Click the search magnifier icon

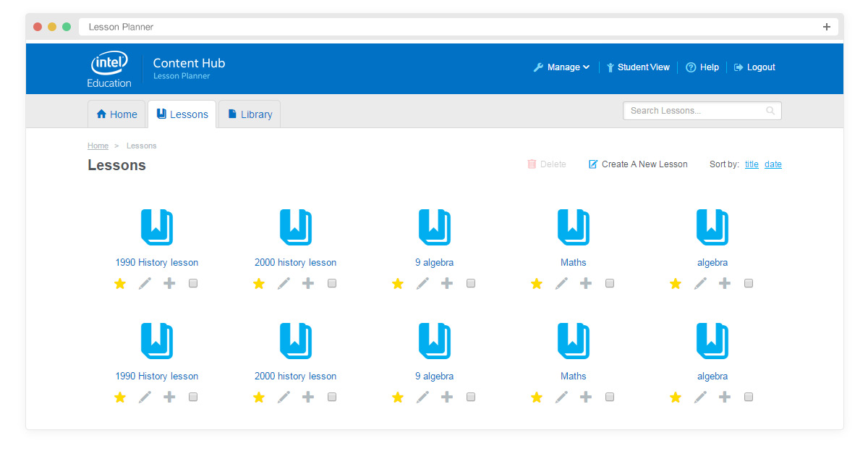[770, 111]
